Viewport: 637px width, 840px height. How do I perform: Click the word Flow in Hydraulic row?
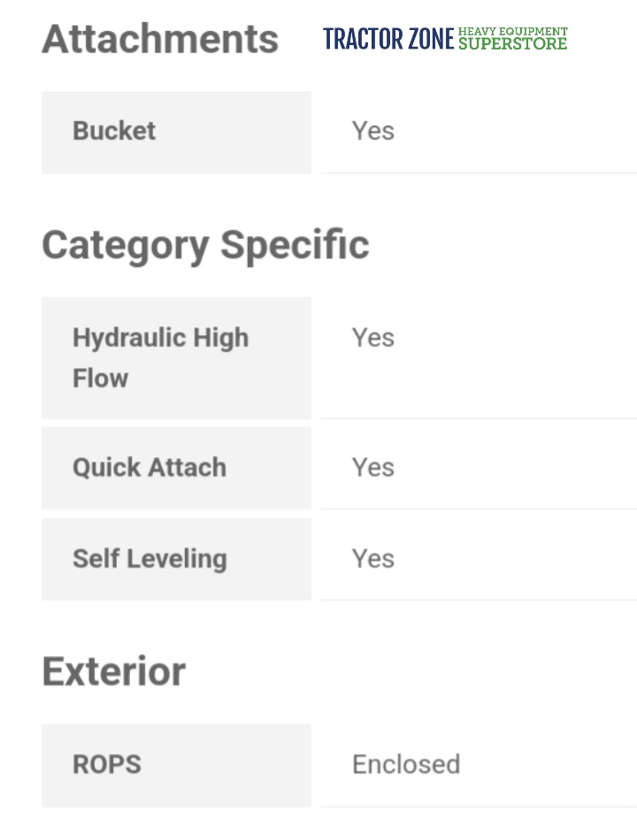(x=101, y=378)
